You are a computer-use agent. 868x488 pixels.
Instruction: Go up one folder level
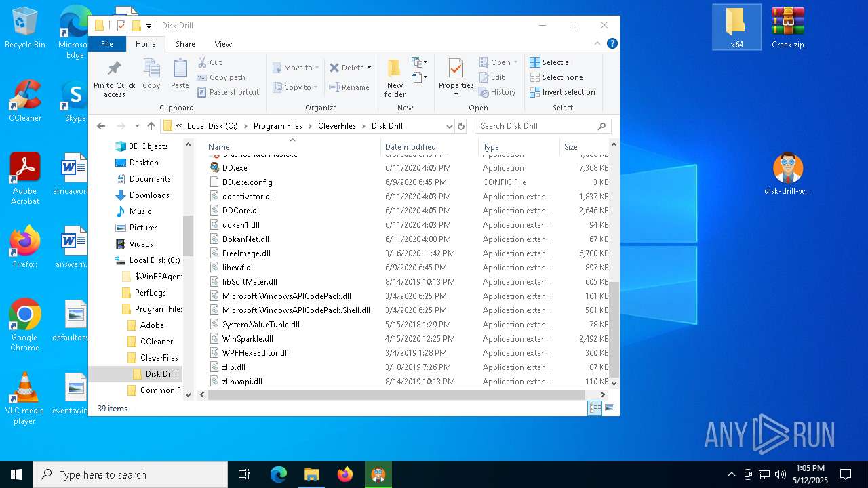(x=151, y=126)
